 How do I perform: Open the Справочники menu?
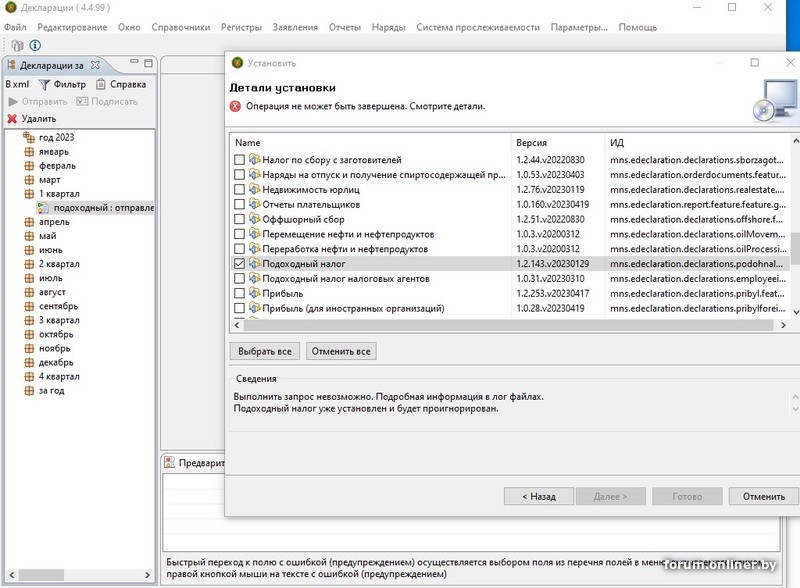181,27
